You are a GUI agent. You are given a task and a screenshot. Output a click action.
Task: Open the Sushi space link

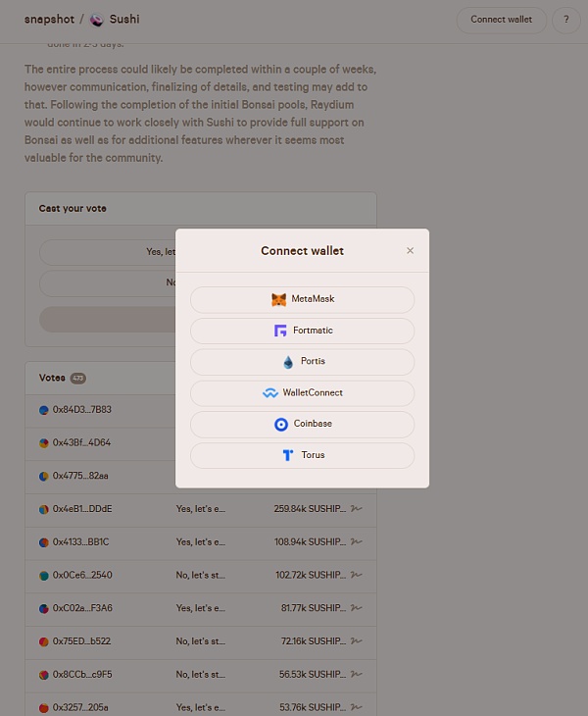click(124, 20)
